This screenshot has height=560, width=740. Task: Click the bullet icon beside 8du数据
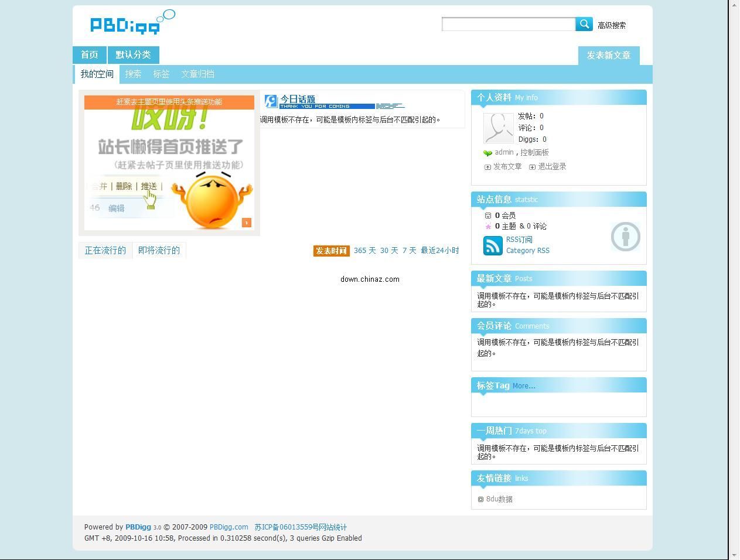pos(480,499)
